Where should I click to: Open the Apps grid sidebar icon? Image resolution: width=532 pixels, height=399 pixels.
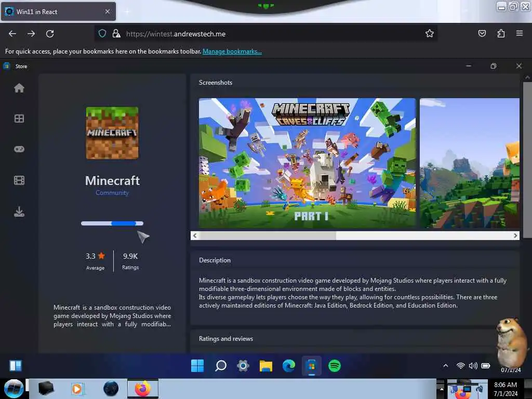coord(19,118)
